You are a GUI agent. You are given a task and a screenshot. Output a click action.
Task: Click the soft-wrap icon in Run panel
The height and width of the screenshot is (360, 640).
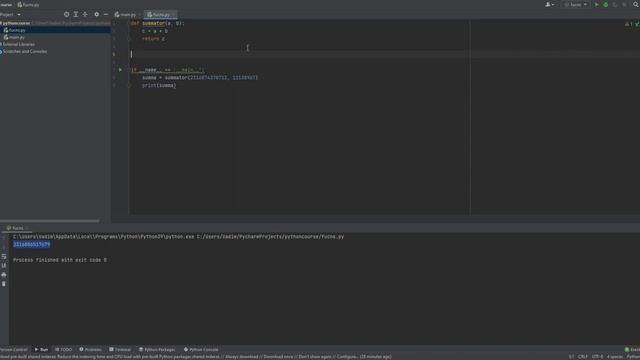pyautogui.click(x=4, y=256)
